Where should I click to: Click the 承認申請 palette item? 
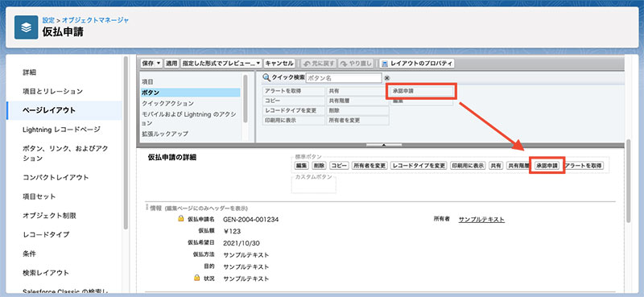pyautogui.click(x=421, y=91)
